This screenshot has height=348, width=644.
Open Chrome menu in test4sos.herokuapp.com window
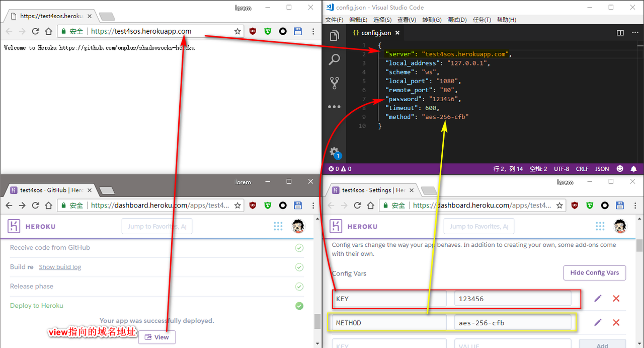(313, 31)
